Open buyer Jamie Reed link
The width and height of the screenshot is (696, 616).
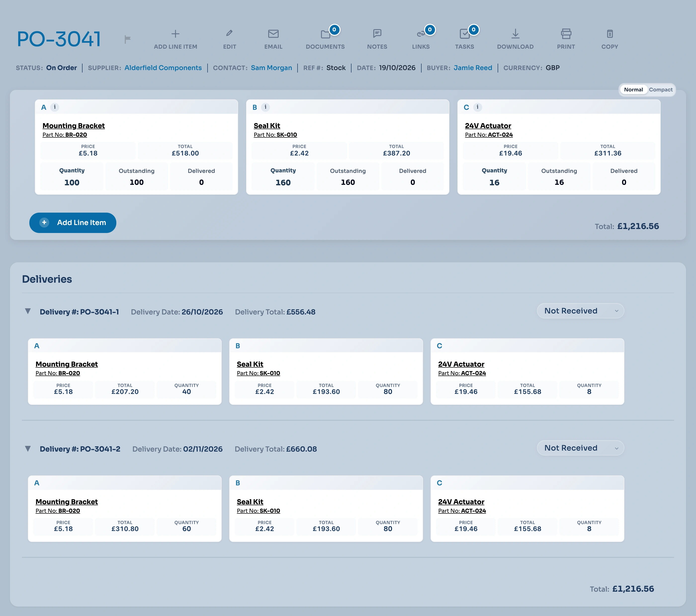473,68
